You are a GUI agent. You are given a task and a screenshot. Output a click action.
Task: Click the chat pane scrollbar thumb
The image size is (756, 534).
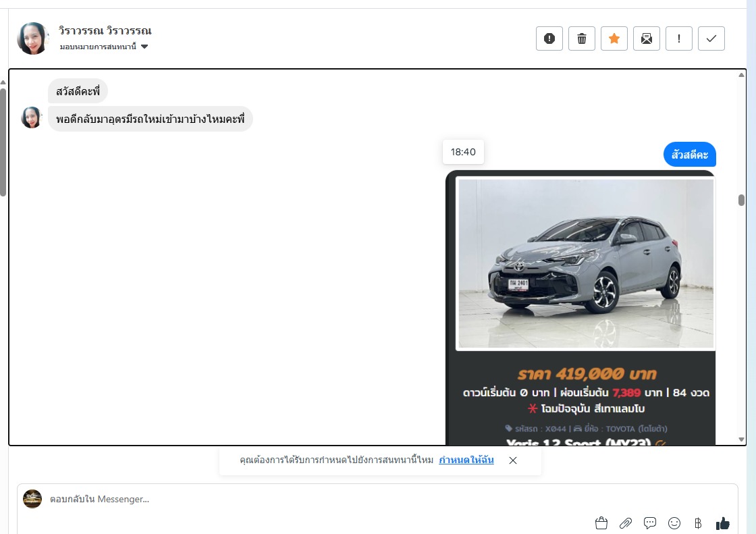(x=742, y=200)
